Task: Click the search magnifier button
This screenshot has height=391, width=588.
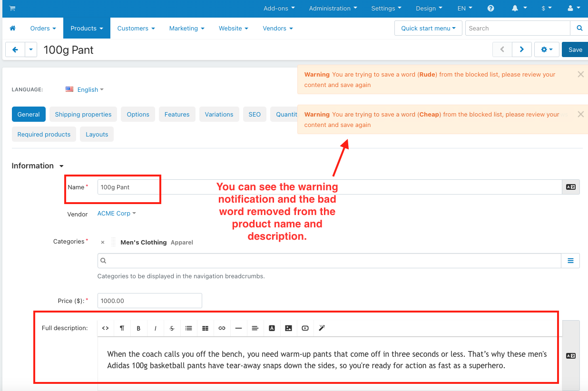Action: pyautogui.click(x=579, y=29)
